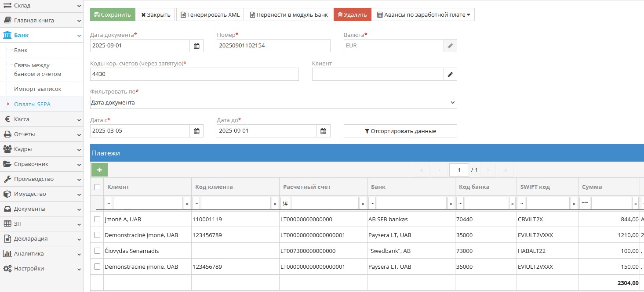The image size is (644, 292).
Task: Add a new payment with the green plus
Action: [x=99, y=170]
